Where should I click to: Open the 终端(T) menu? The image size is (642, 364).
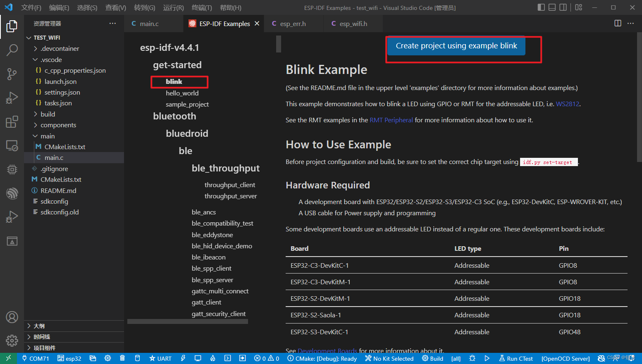(x=202, y=7)
